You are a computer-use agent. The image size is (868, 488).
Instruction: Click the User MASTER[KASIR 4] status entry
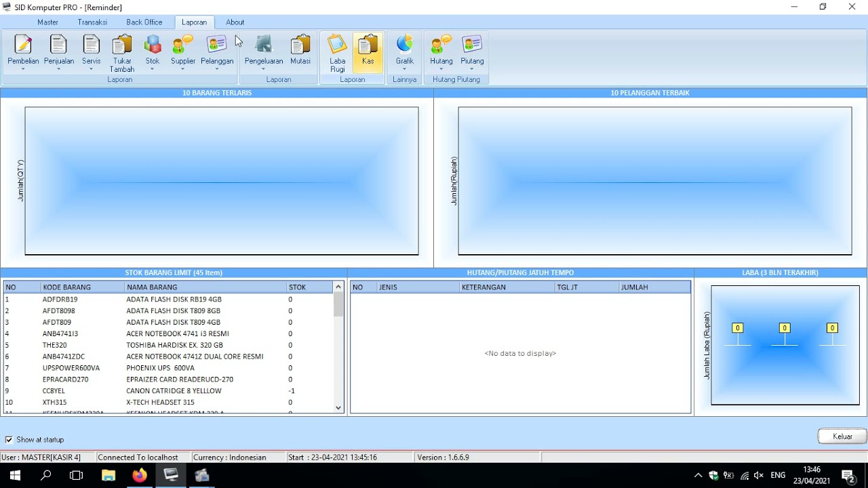point(47,457)
